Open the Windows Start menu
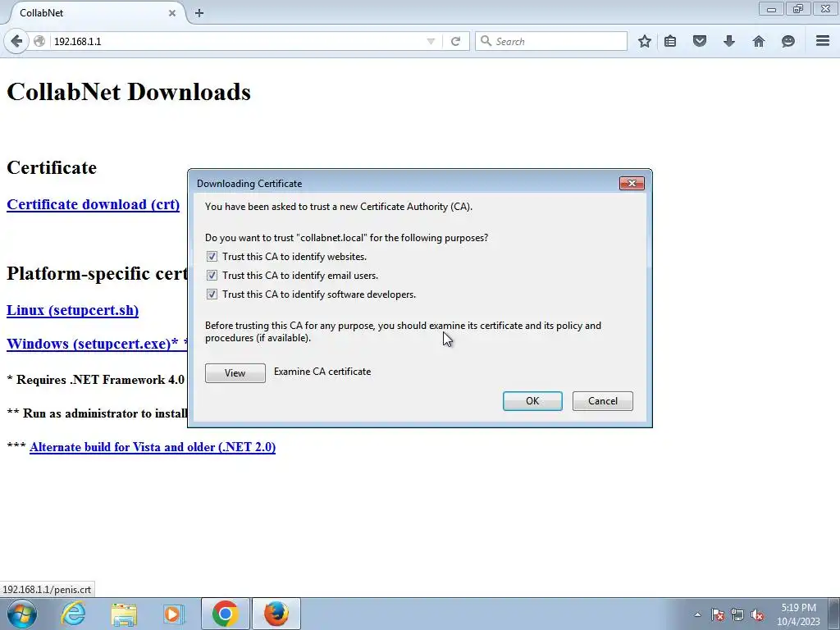Image resolution: width=840 pixels, height=630 pixels. point(21,614)
